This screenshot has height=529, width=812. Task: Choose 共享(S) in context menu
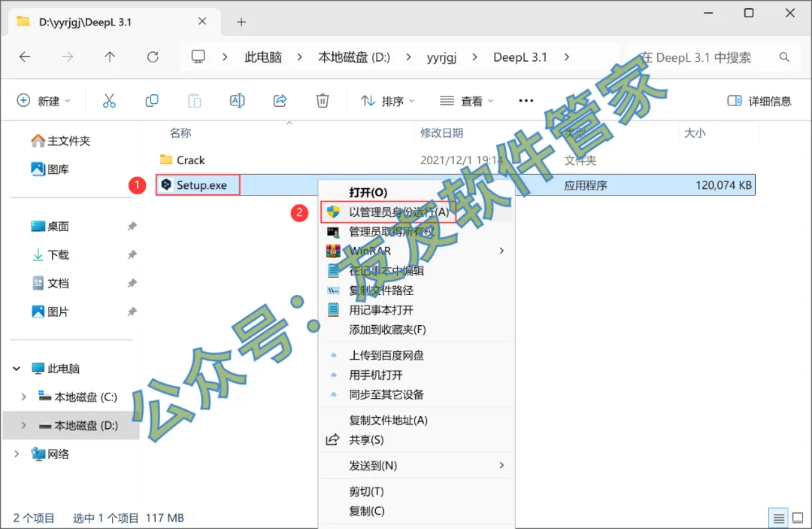pos(417,440)
